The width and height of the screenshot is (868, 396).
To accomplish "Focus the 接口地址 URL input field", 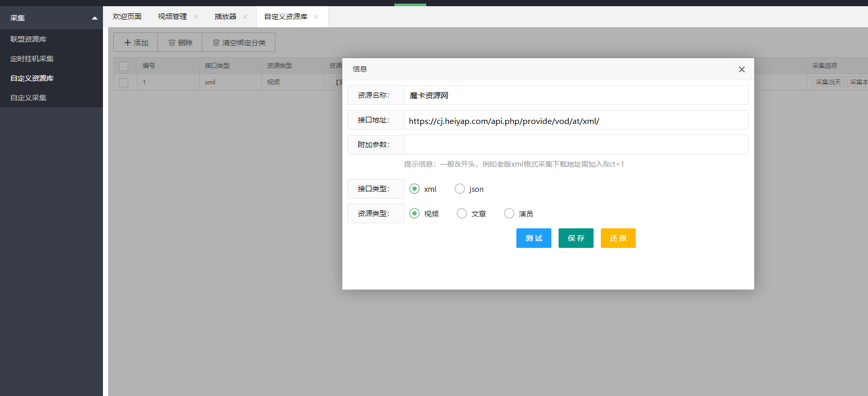I will (x=576, y=120).
